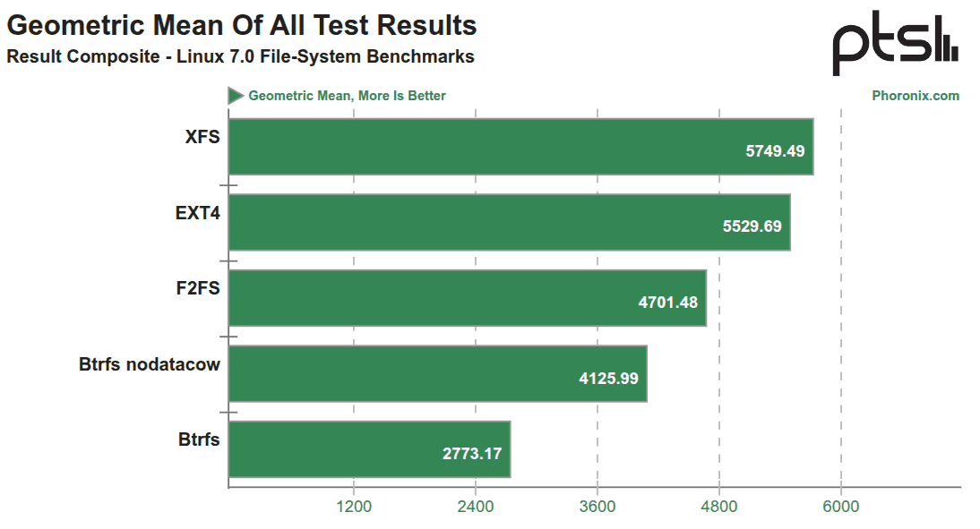This screenshot has width=980, height=529.
Task: Click the 3600 x-axis tick label
Action: coord(597,507)
